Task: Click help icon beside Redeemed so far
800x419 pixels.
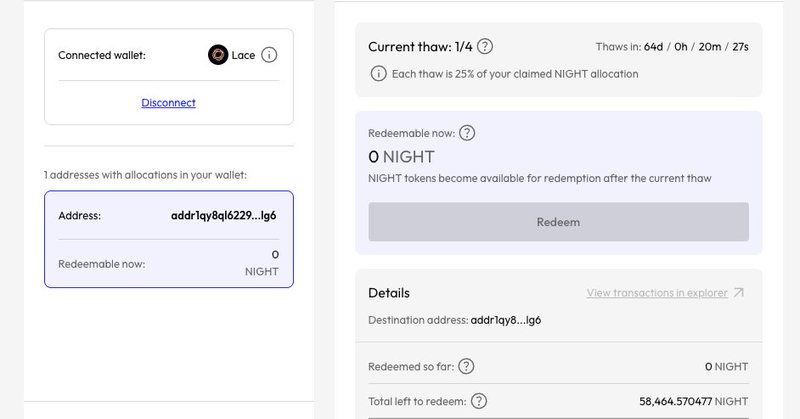Action: click(x=466, y=366)
